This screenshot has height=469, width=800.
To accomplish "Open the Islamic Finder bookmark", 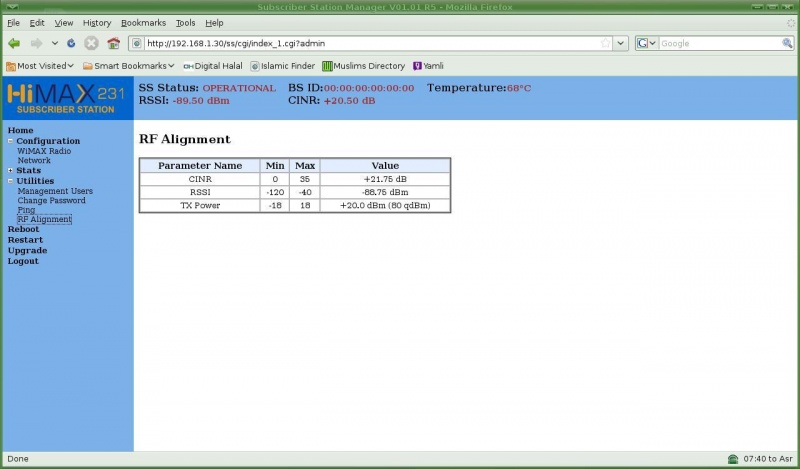I will click(282, 66).
